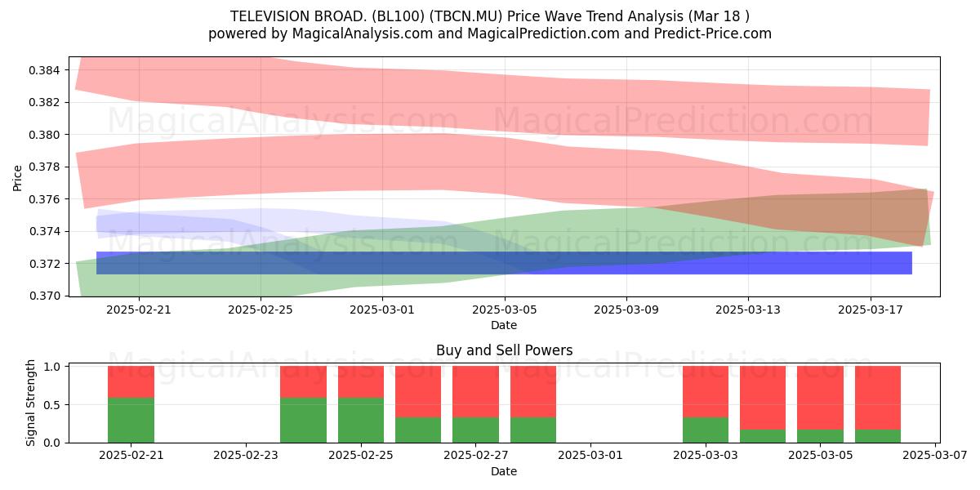Click the 0.374 tick on the Price axis
This screenshot has height=490, width=980.
pos(46,231)
